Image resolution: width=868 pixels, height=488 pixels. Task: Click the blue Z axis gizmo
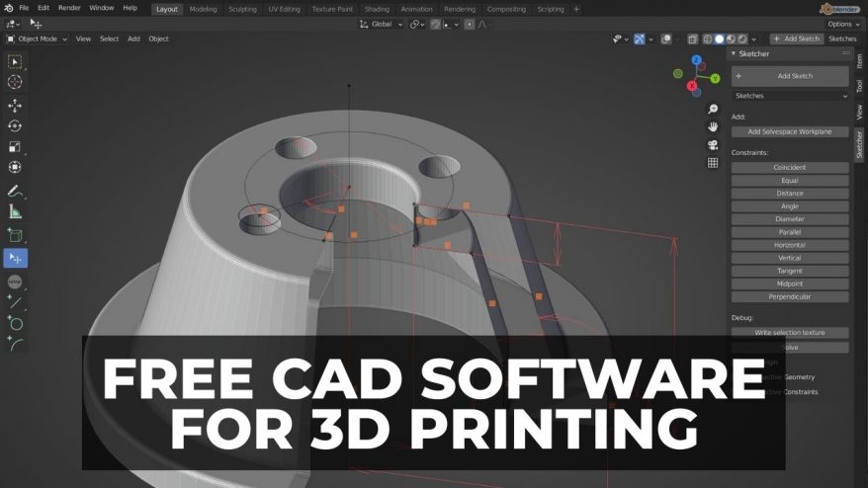coord(696,59)
